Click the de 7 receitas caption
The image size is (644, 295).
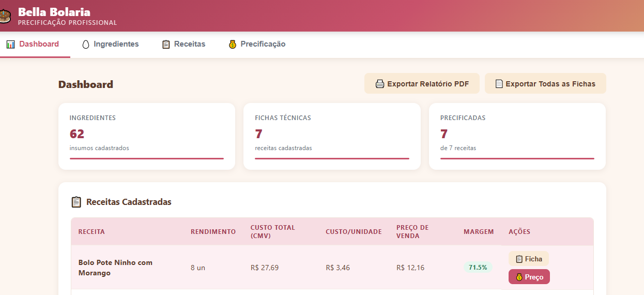point(458,148)
